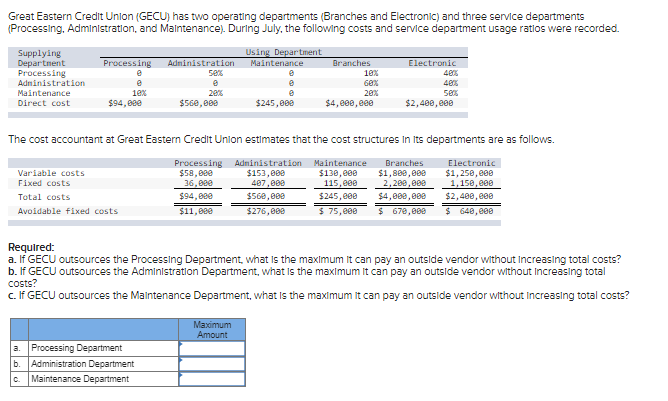Click the row letter 'b.' cell

coord(19,364)
